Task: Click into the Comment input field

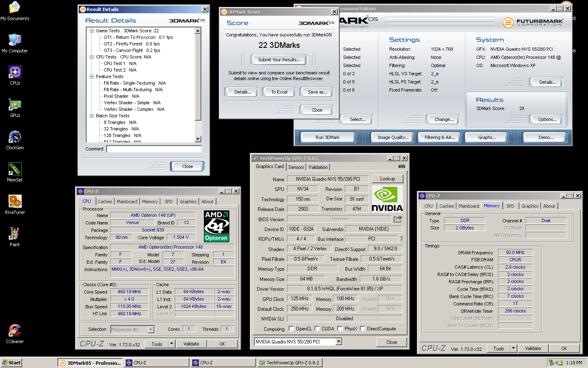Action: (154, 149)
